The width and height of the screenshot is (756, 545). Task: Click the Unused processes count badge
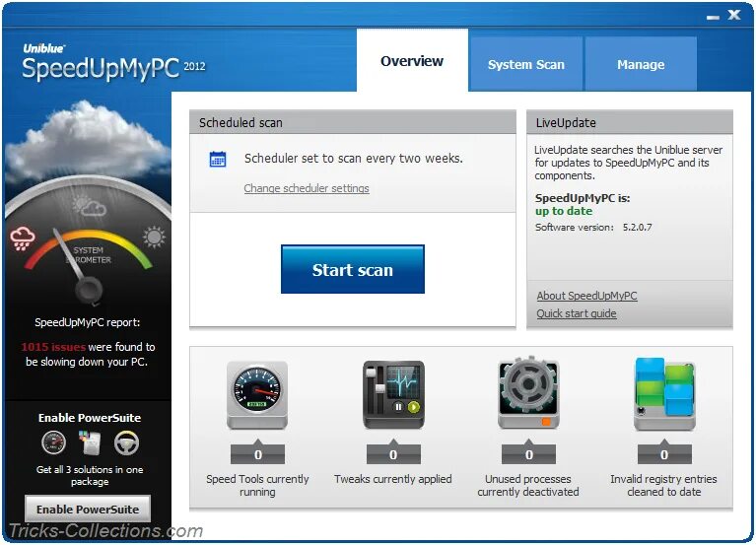point(529,454)
